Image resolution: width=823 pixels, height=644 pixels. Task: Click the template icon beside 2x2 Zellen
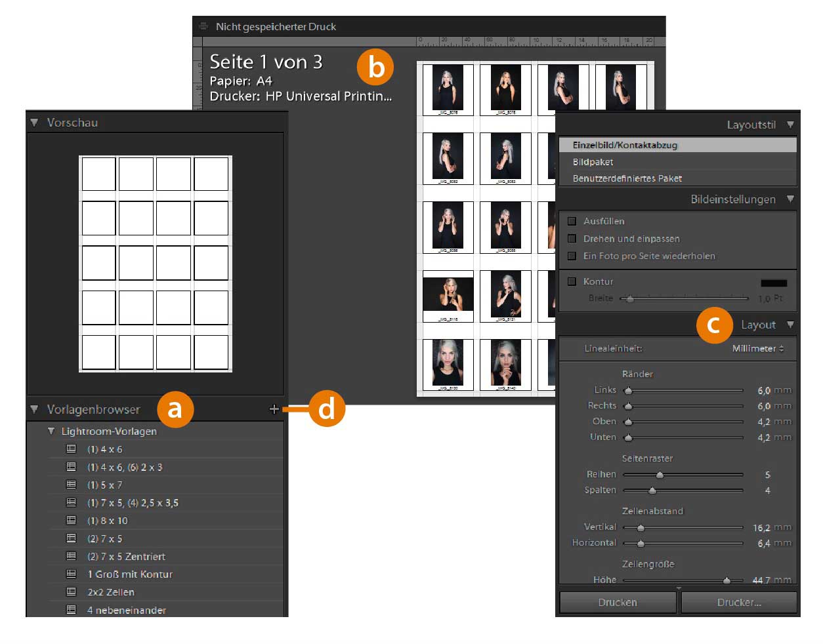[x=71, y=592]
